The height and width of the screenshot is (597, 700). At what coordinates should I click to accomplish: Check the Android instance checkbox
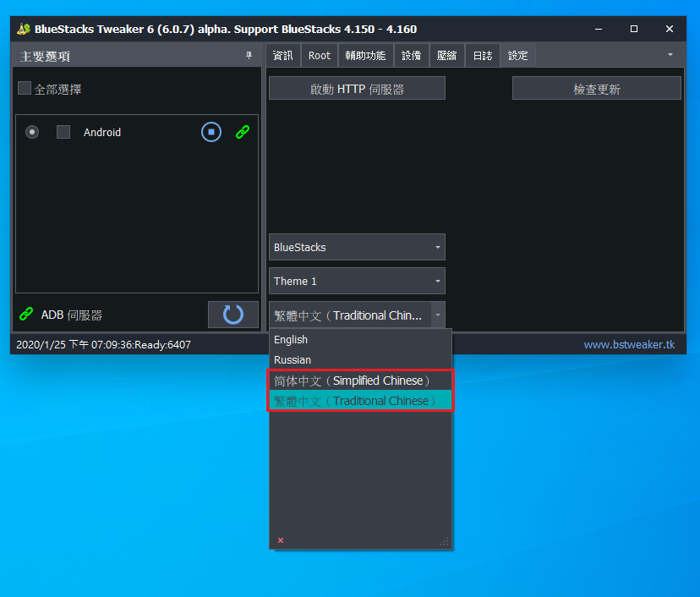point(63,132)
